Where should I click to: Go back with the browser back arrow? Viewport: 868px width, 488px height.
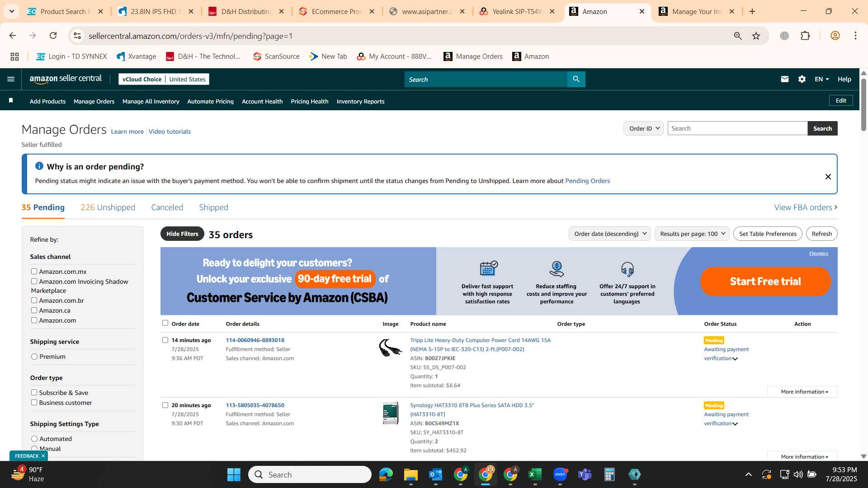click(12, 36)
